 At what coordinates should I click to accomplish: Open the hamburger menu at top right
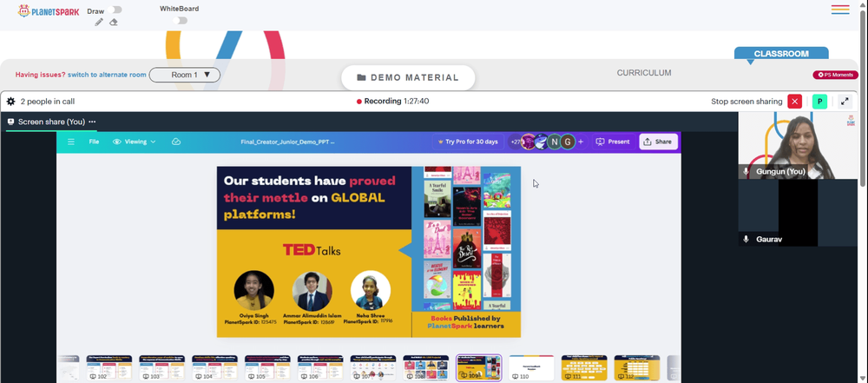pos(840,10)
